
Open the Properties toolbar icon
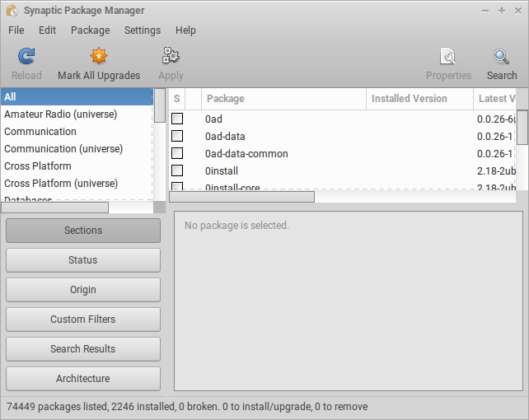tap(448, 57)
